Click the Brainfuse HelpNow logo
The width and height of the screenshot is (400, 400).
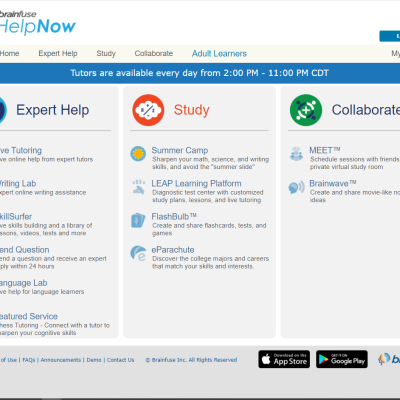[x=37, y=23]
